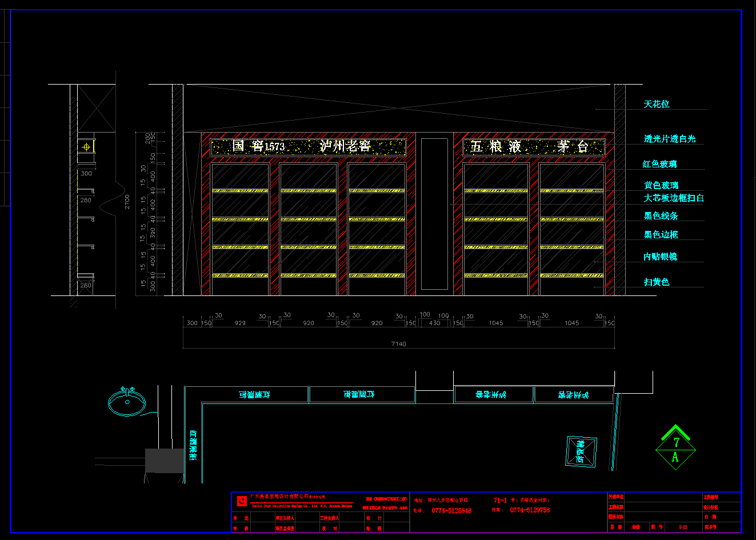
Task: Select the 黄色玻璃 annotation text
Action: click(x=661, y=185)
